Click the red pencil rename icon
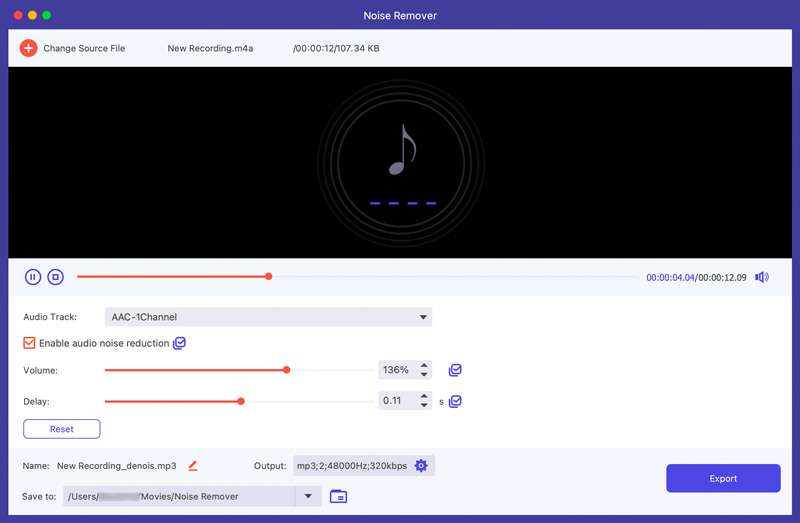The height and width of the screenshot is (523, 800). [193, 465]
